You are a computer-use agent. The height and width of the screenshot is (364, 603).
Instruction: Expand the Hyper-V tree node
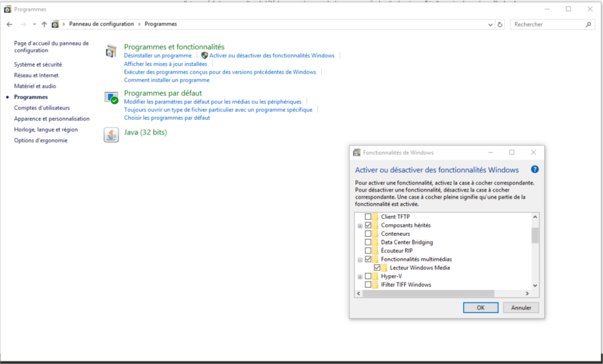pyautogui.click(x=360, y=277)
